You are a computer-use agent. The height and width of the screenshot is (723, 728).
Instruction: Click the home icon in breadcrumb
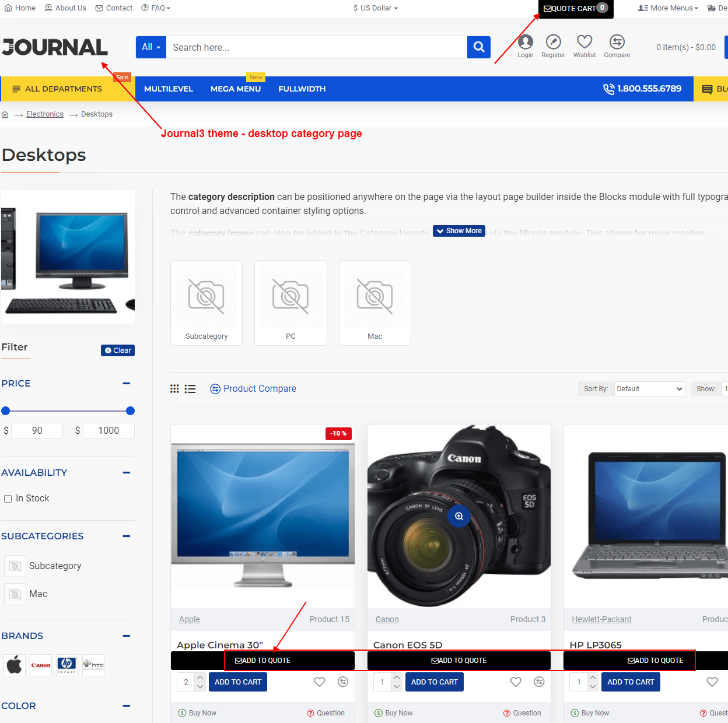(5, 114)
